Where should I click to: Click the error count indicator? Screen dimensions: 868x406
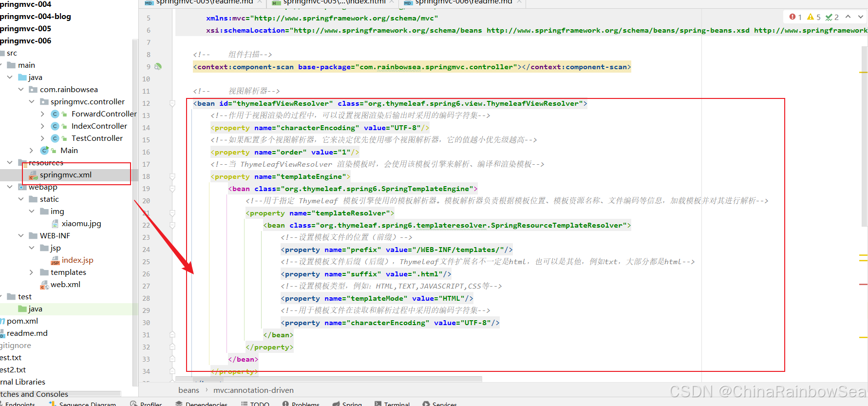click(x=796, y=17)
